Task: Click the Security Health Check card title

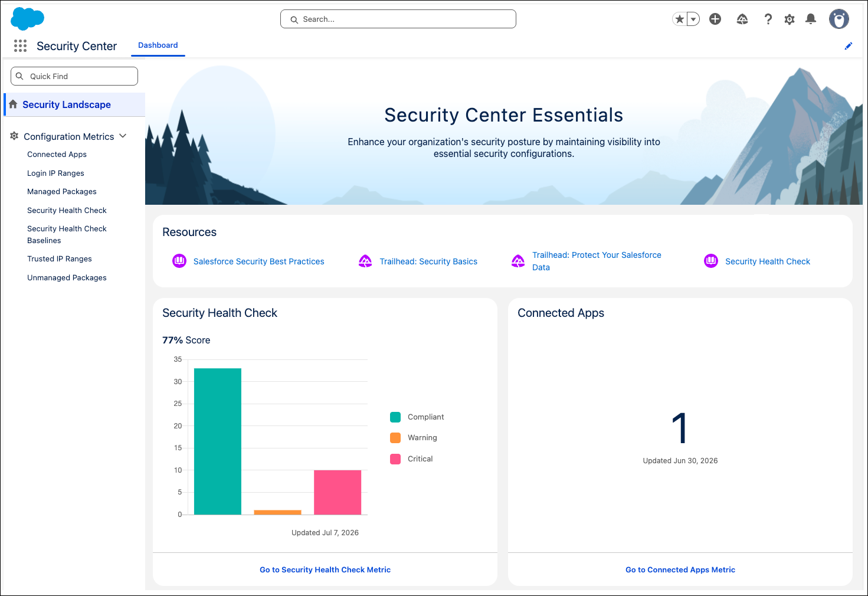Action: 220,313
